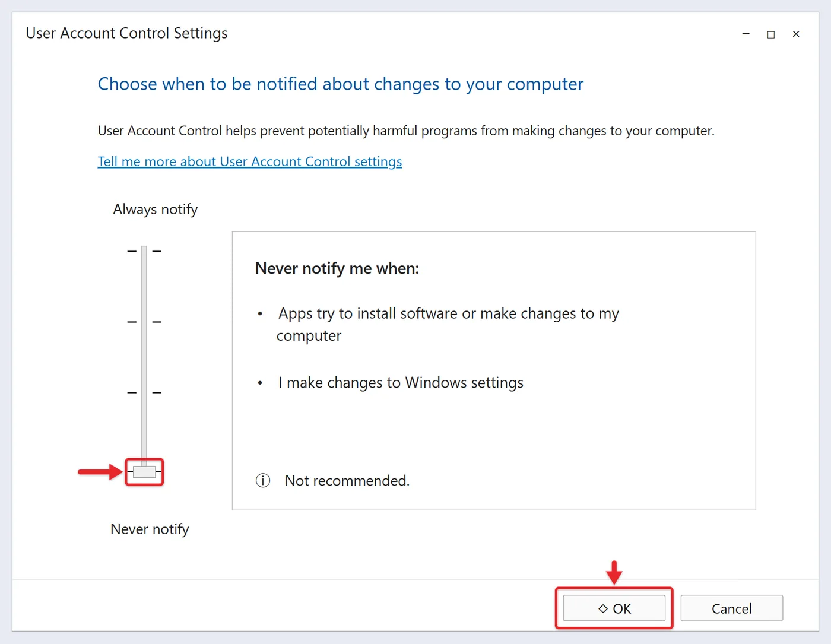The height and width of the screenshot is (644, 831).
Task: Click the 'User Account Control helps prevent' description
Action: (406, 131)
